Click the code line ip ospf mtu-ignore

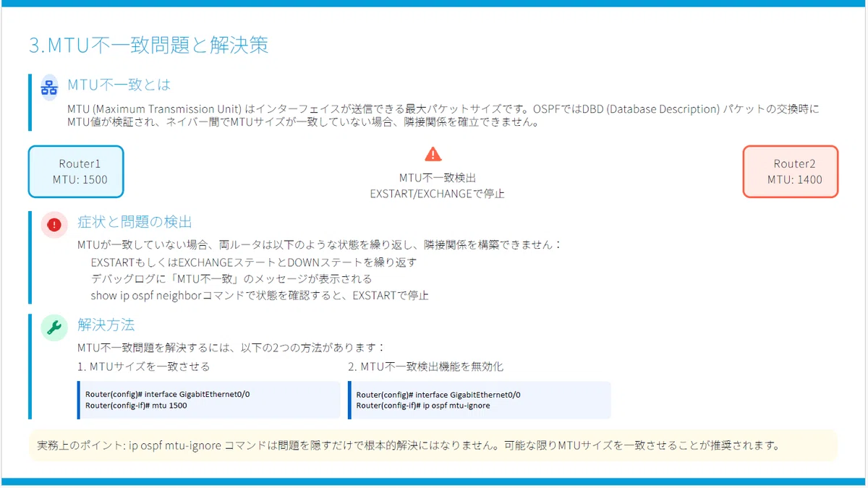[423, 406]
